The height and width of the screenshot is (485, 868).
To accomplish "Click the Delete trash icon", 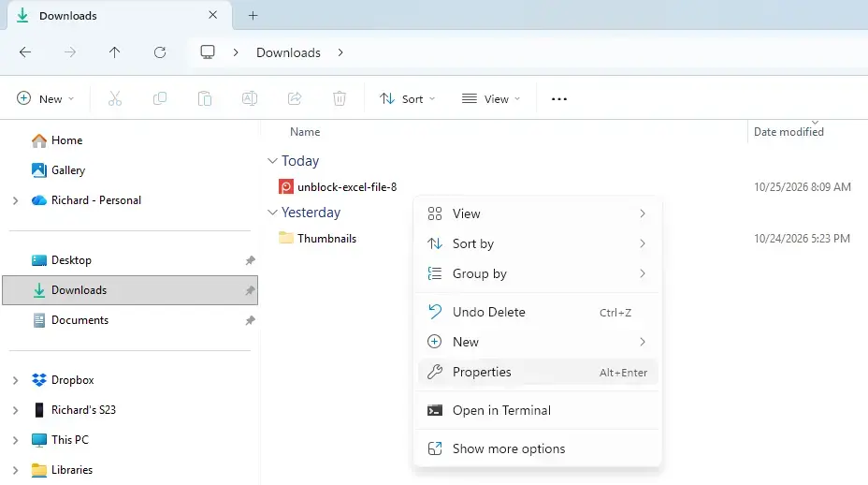I will (340, 98).
